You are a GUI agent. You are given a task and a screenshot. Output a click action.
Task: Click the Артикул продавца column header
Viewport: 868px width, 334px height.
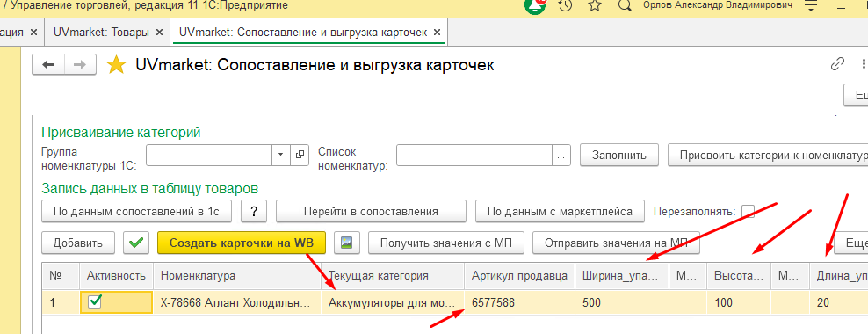tap(520, 275)
